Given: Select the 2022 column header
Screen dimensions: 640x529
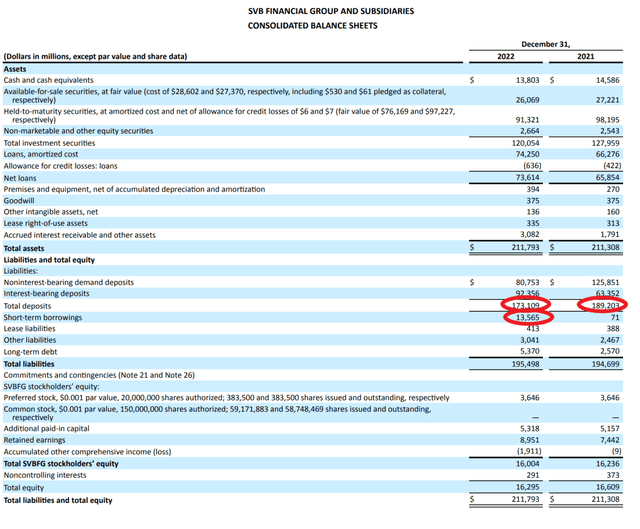Looking at the screenshot, I should [x=506, y=56].
